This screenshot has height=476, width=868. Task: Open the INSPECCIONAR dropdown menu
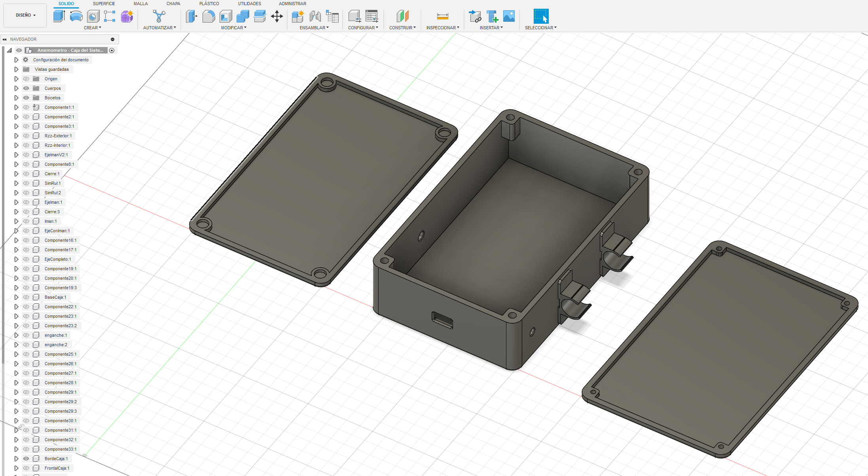(x=443, y=28)
